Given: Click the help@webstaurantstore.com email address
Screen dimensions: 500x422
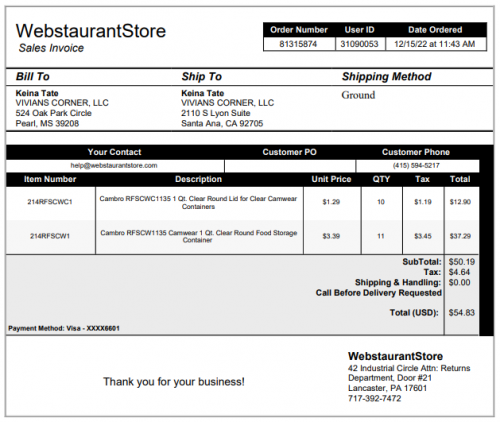Looking at the screenshot, I should pos(114,166).
